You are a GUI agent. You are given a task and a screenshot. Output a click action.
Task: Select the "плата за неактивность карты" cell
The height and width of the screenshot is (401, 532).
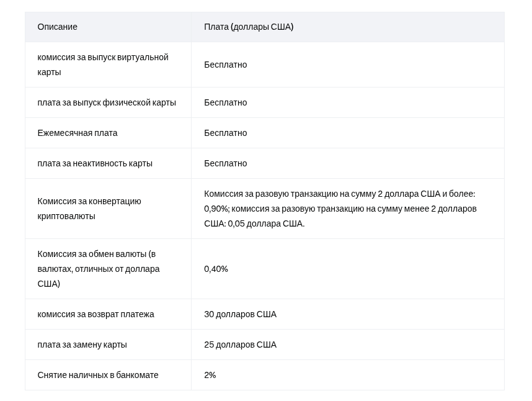tap(95, 163)
